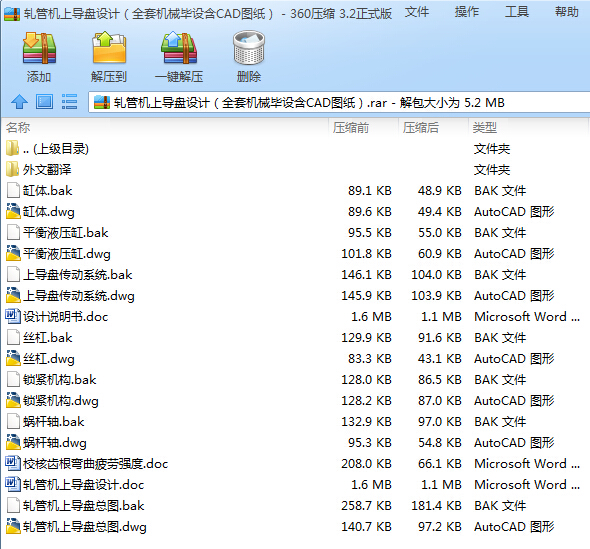
Task: Click the 删除 (Delete) trash bin icon
Action: click(249, 47)
